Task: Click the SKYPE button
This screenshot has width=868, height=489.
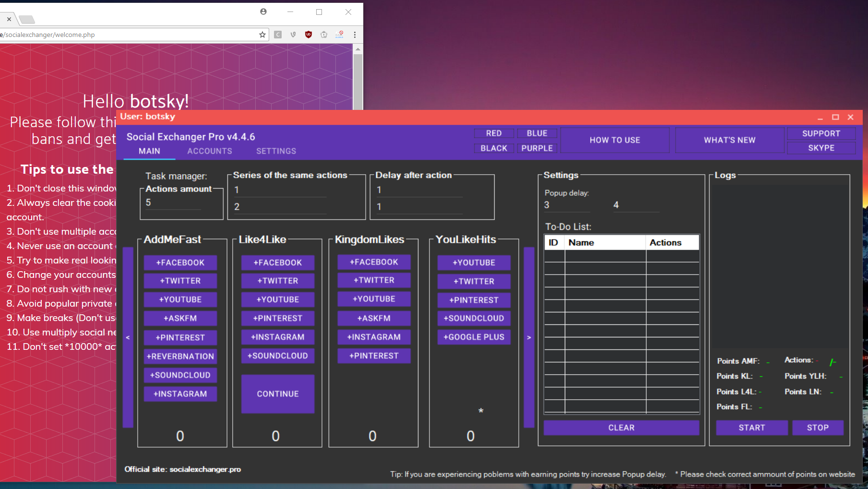Action: (x=821, y=148)
